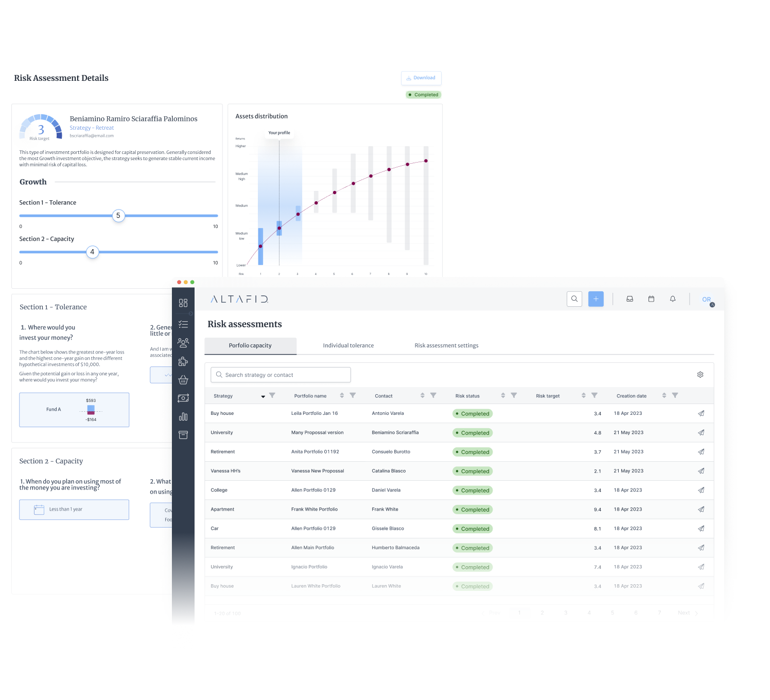Switch to Risk assessment settings tab
Screen dimensions: 770x700
[x=446, y=346]
